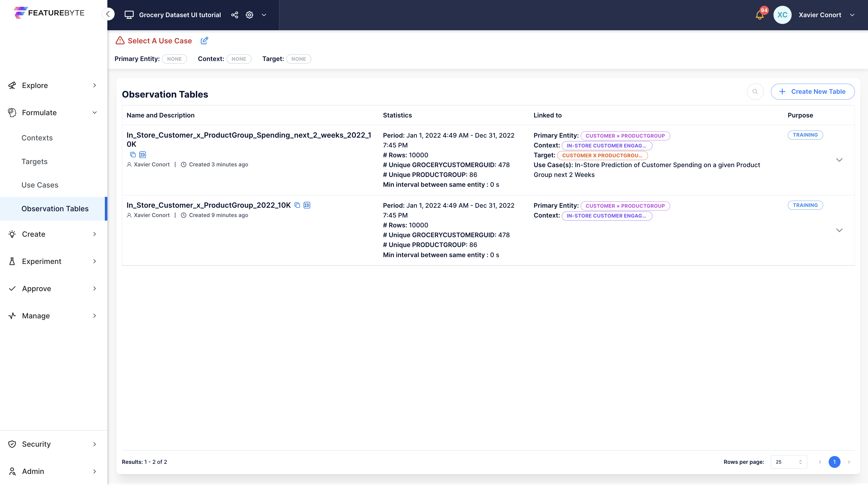Open In_Store_Customer_x_ProductGroup_Spending_next_2_weeks_2022_10K table

[x=249, y=140]
